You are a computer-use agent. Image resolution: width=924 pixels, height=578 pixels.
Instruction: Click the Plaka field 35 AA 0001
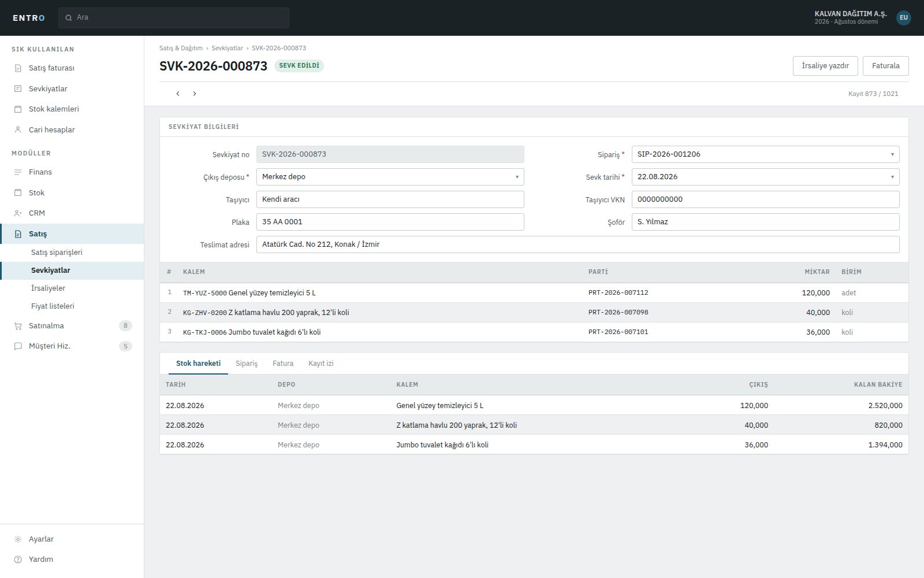click(x=390, y=222)
